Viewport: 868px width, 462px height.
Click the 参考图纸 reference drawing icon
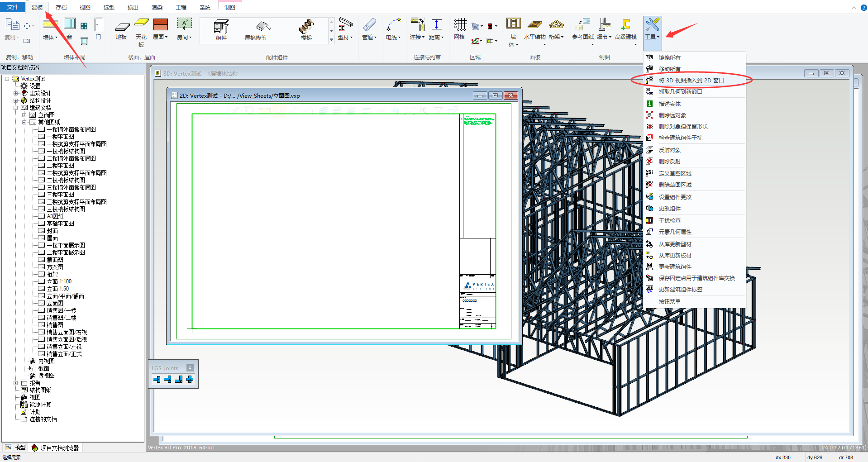click(583, 24)
